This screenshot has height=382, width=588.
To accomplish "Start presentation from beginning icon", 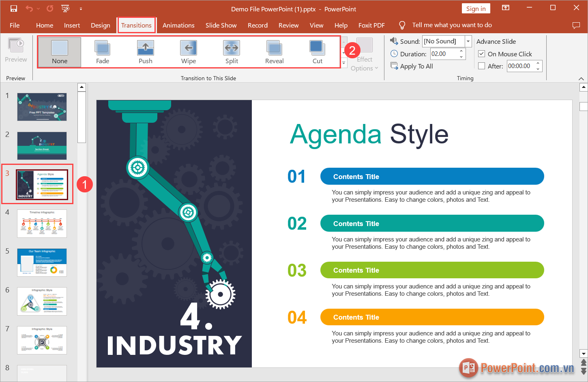I will (65, 9).
